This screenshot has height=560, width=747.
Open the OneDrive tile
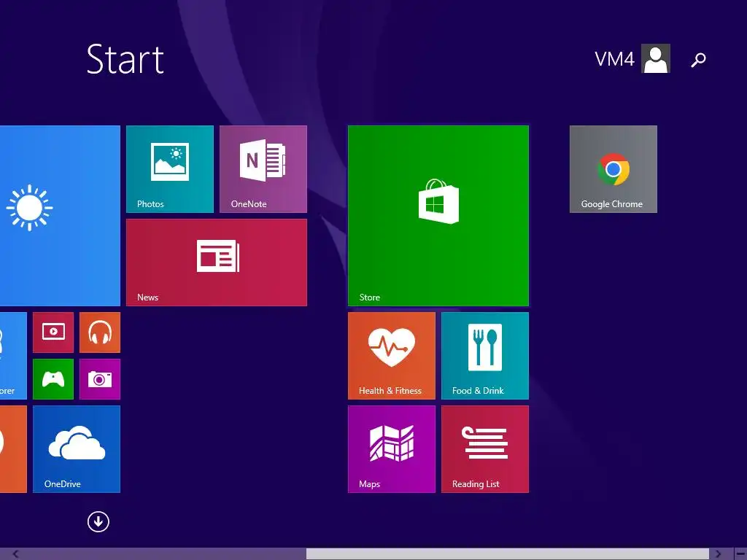(x=76, y=449)
